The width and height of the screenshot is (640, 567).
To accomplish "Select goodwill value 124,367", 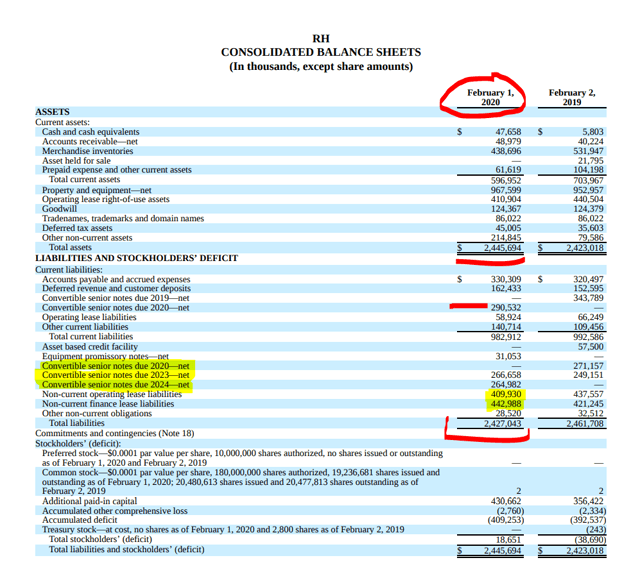I will 506,209.
